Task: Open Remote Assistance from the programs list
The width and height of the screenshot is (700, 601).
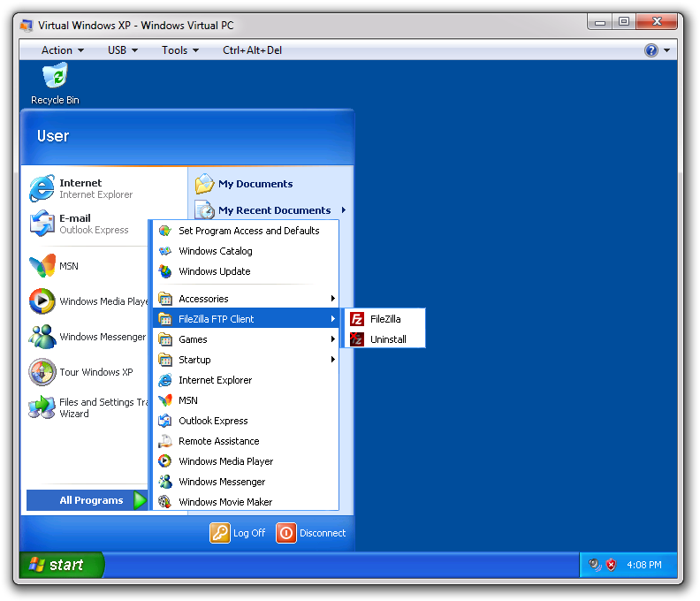Action: 218,441
